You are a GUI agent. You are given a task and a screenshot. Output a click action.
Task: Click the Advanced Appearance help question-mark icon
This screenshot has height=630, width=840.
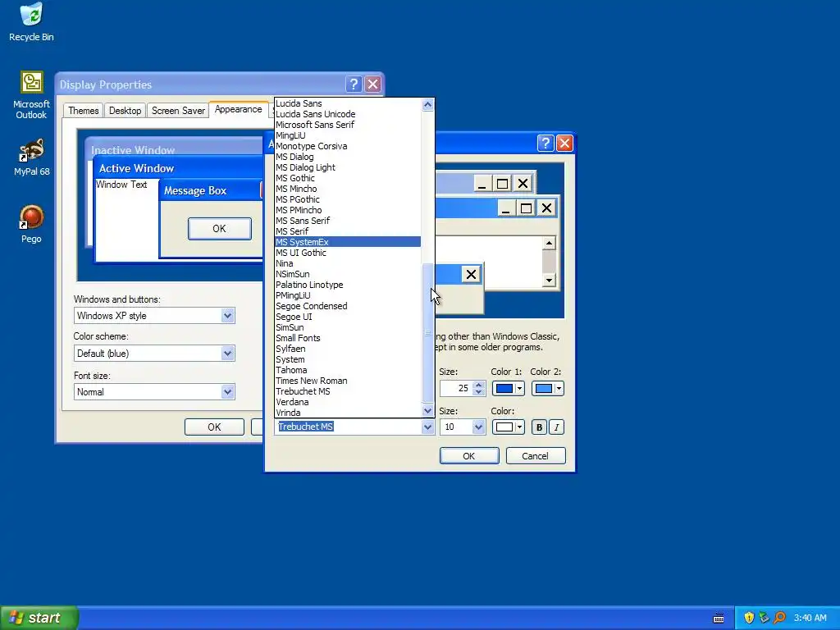[x=546, y=143]
